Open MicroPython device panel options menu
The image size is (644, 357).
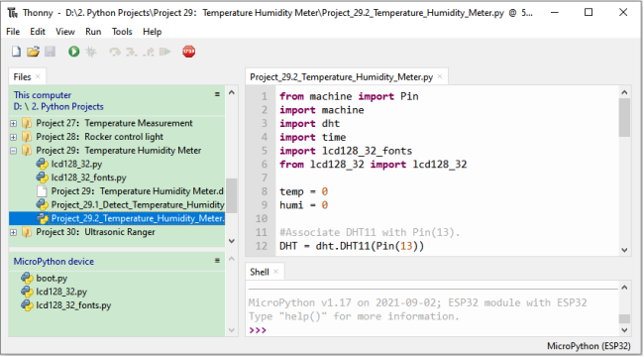click(x=217, y=261)
